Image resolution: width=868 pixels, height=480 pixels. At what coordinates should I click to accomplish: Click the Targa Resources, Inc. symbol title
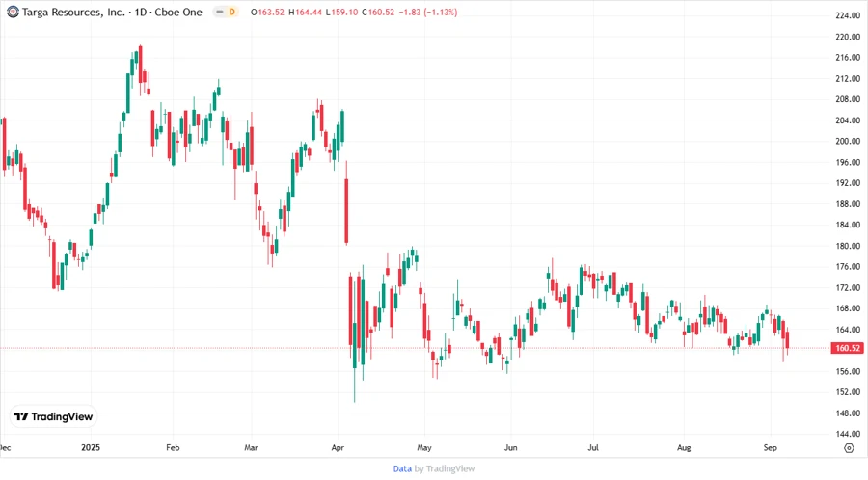pos(73,13)
